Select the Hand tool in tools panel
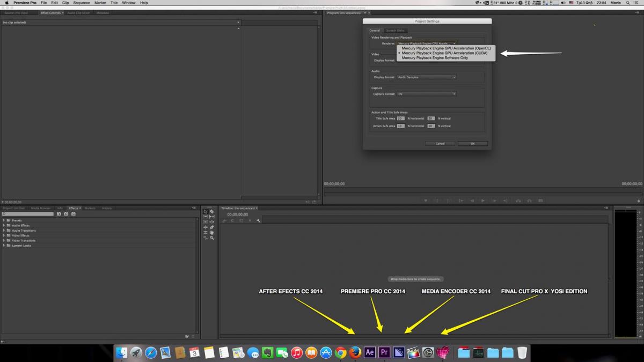Image resolution: width=644 pixels, height=362 pixels. click(212, 233)
